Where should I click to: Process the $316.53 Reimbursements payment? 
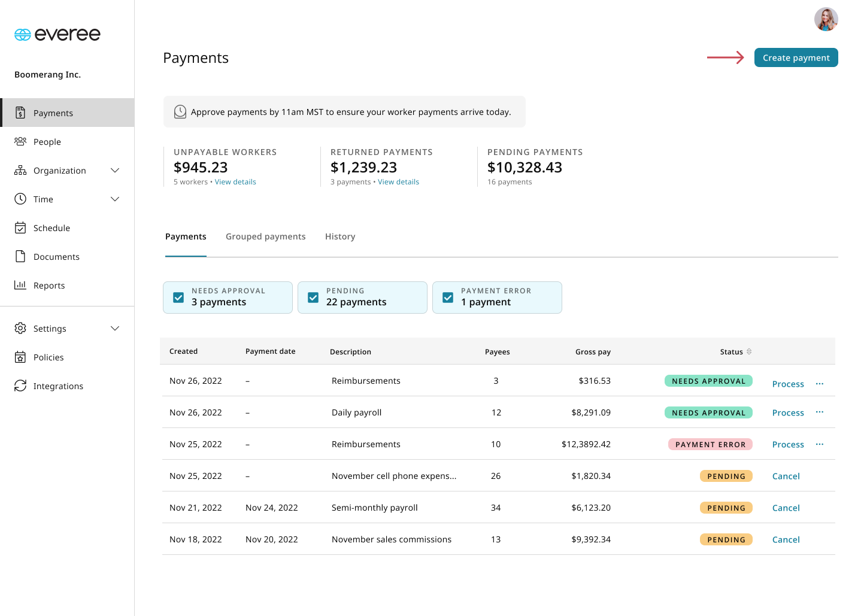(x=788, y=384)
